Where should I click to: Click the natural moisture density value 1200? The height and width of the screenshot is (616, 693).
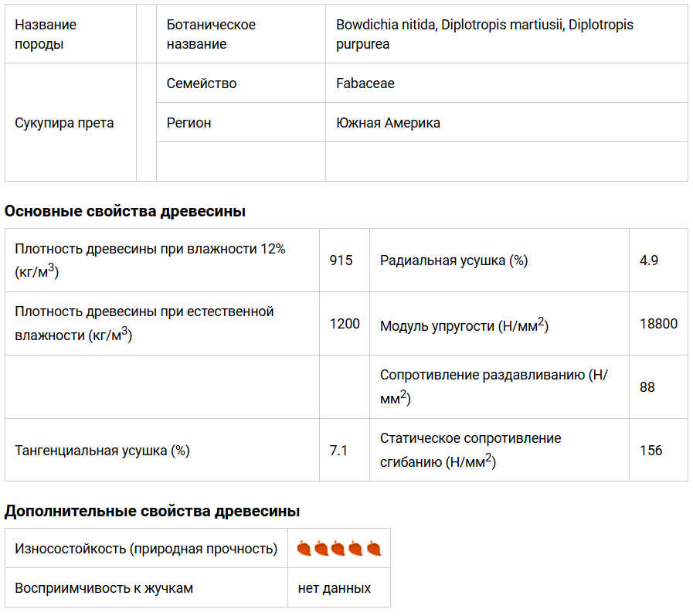[345, 324]
